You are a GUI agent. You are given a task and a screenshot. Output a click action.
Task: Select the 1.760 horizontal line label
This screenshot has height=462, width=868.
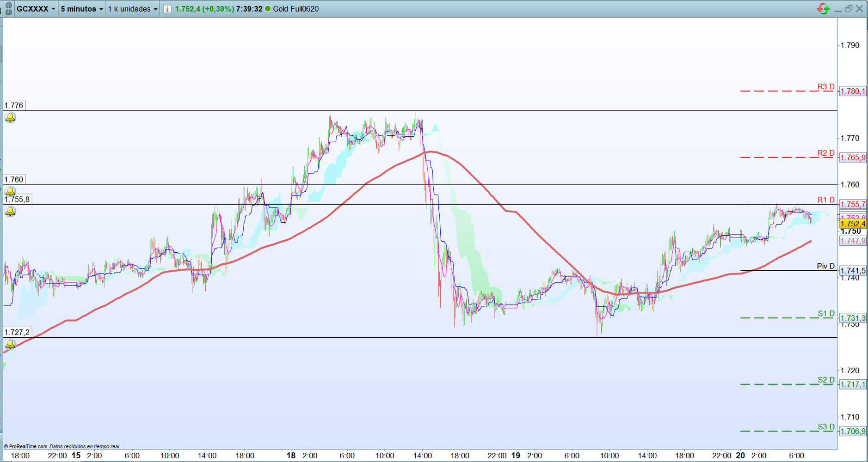[x=14, y=180]
